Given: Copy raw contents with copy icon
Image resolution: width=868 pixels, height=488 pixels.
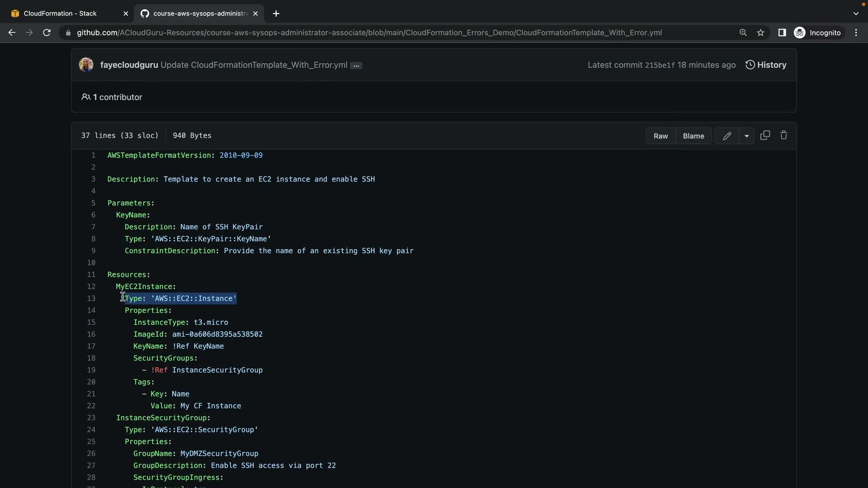Looking at the screenshot, I should pos(765,135).
